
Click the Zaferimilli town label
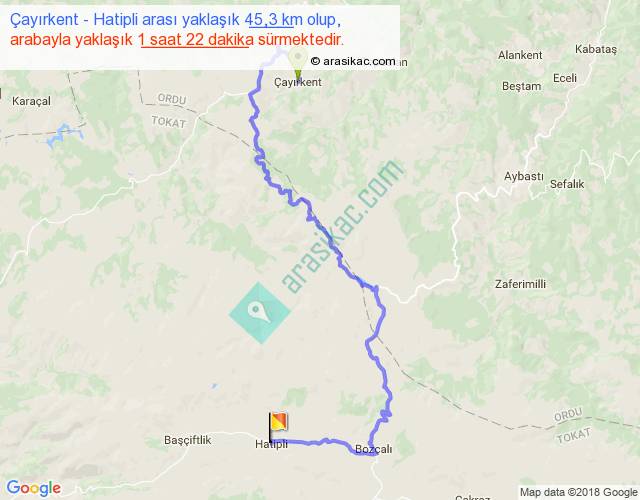click(x=520, y=284)
